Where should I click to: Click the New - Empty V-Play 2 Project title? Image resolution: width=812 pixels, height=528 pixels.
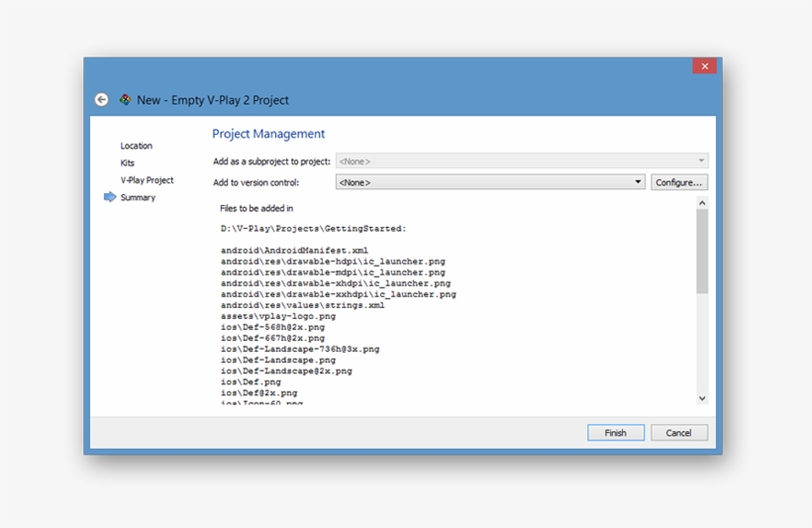212,100
